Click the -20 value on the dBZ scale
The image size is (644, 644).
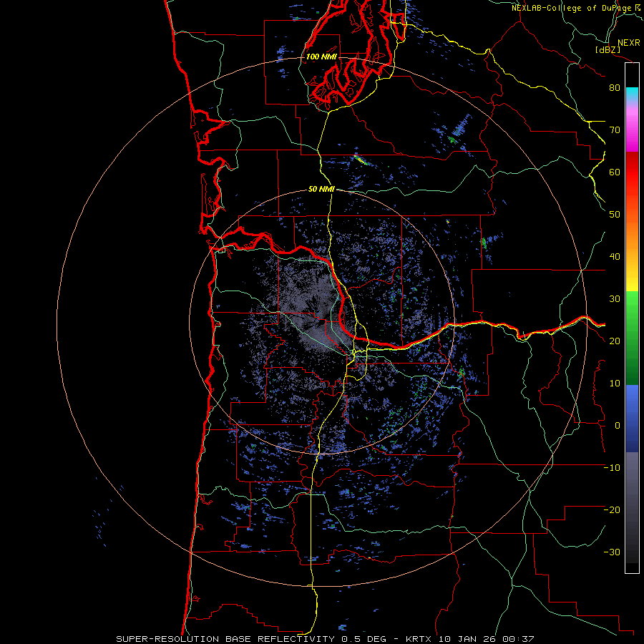[x=612, y=510]
